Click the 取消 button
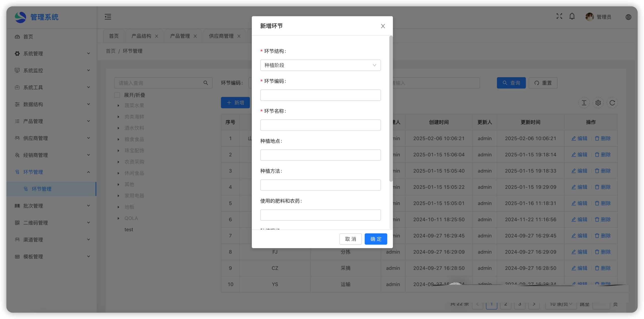This screenshot has width=644, height=319. click(x=350, y=239)
